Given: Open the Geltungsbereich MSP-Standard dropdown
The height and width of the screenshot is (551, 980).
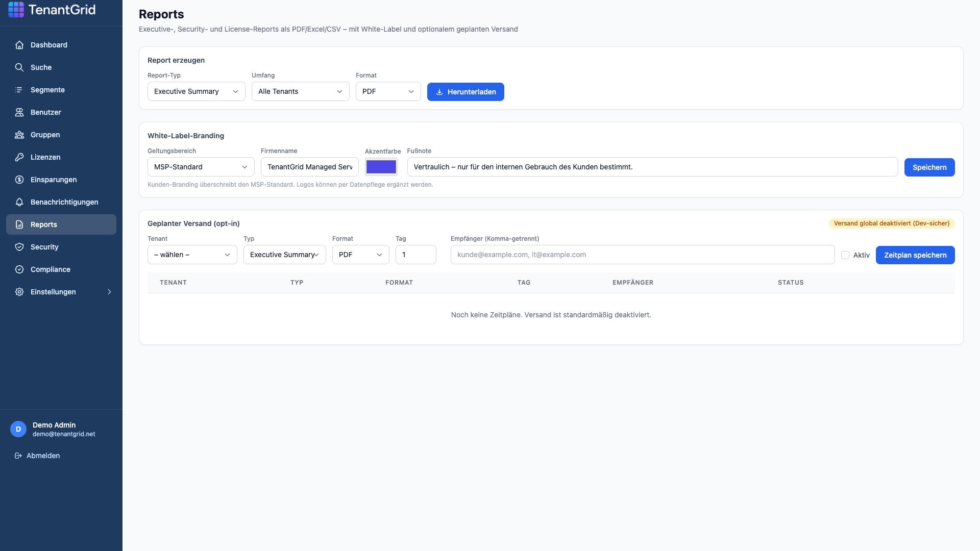Looking at the screenshot, I should click(x=201, y=167).
